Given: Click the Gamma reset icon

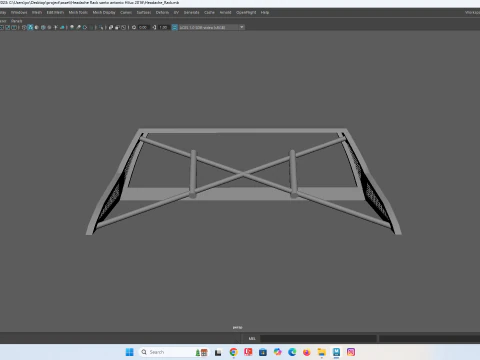Looking at the screenshot, I should coord(154,27).
